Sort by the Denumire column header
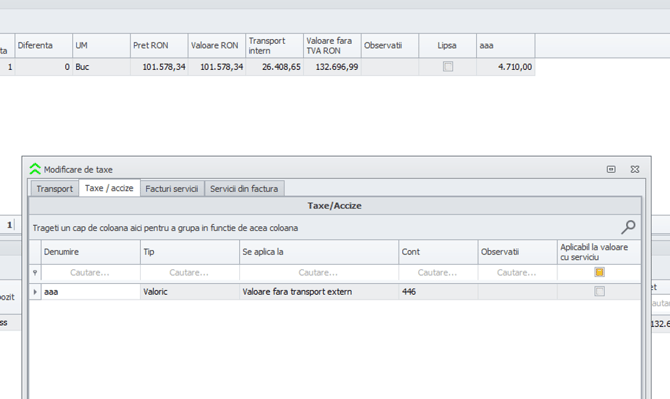670x399 pixels. click(x=91, y=252)
